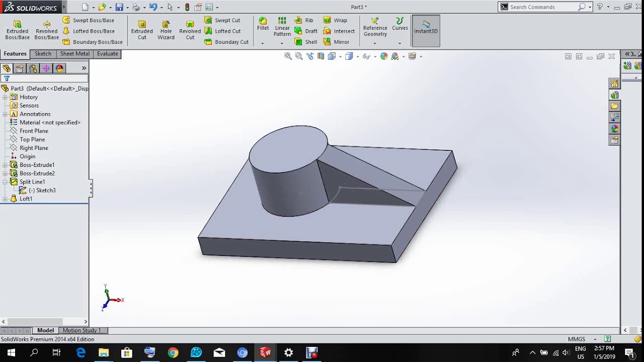Image resolution: width=644 pixels, height=362 pixels.
Task: Select Linear Pattern tool
Action: pyautogui.click(x=282, y=27)
